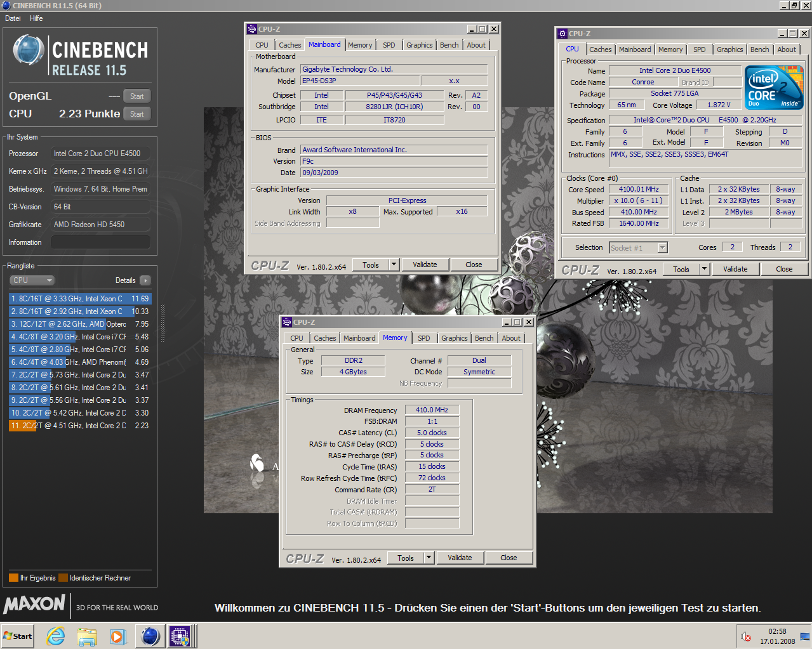Switch to Memory tab in CPU-Z CPU window
The image size is (812, 649).
(x=670, y=49)
